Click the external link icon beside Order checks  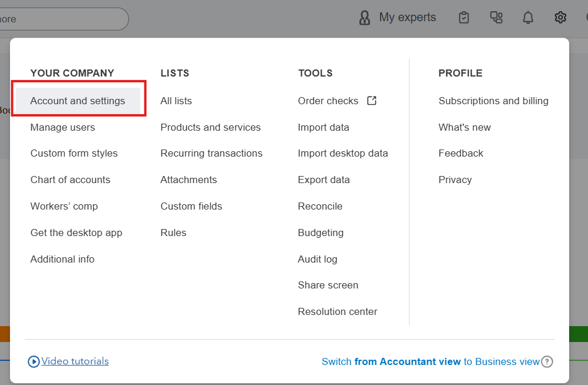point(372,101)
